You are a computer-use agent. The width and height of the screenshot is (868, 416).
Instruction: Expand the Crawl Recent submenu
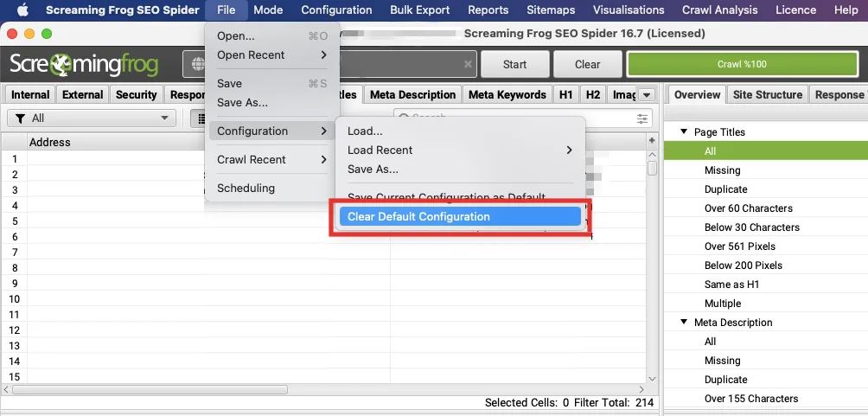coord(271,159)
